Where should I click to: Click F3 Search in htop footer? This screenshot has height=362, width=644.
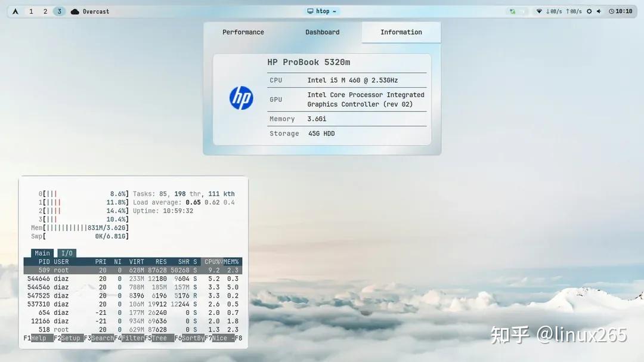point(98,338)
